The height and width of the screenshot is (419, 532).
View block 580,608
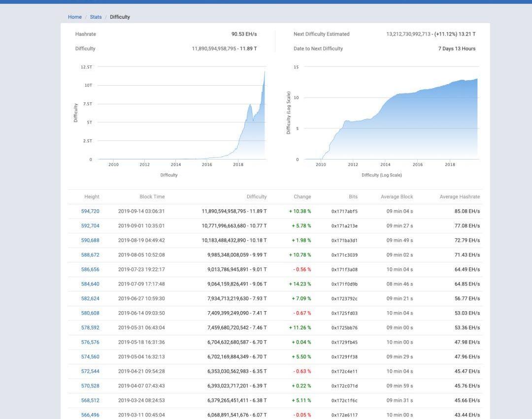(x=90, y=313)
